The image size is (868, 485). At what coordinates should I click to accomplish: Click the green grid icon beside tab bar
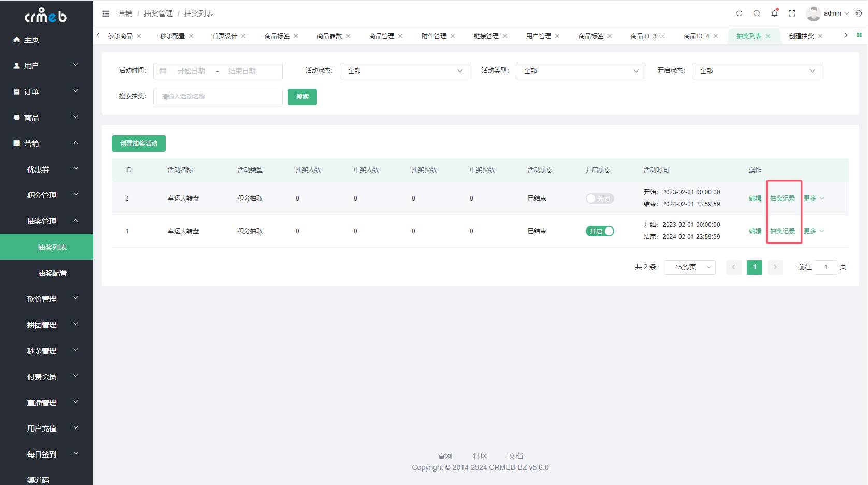coord(860,35)
